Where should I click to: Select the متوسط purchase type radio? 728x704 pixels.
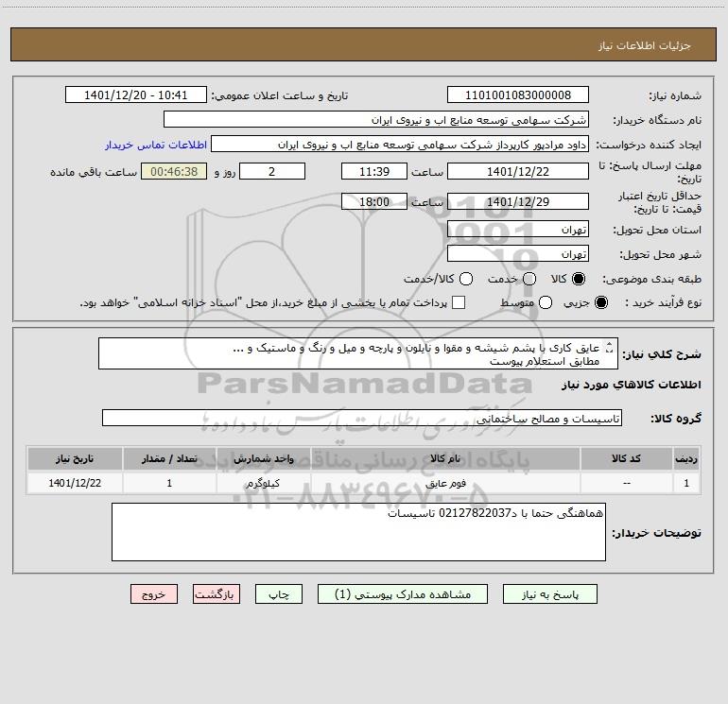(x=546, y=302)
